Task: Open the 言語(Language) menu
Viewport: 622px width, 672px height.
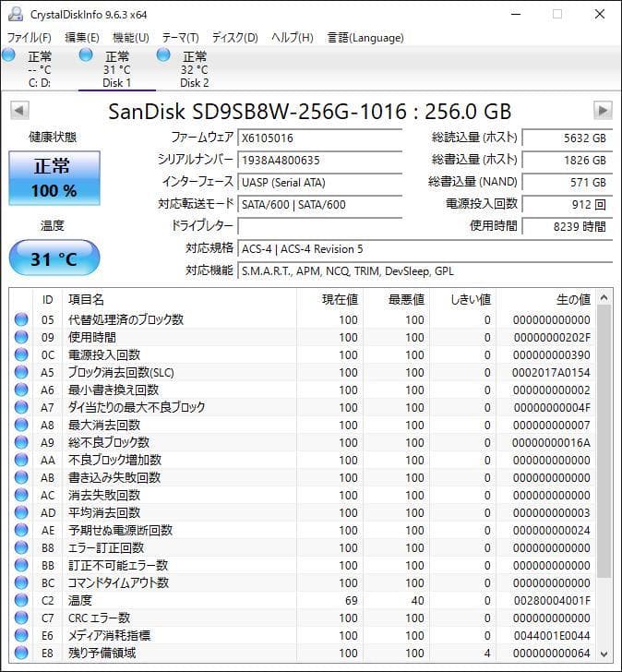Action: coord(365,38)
